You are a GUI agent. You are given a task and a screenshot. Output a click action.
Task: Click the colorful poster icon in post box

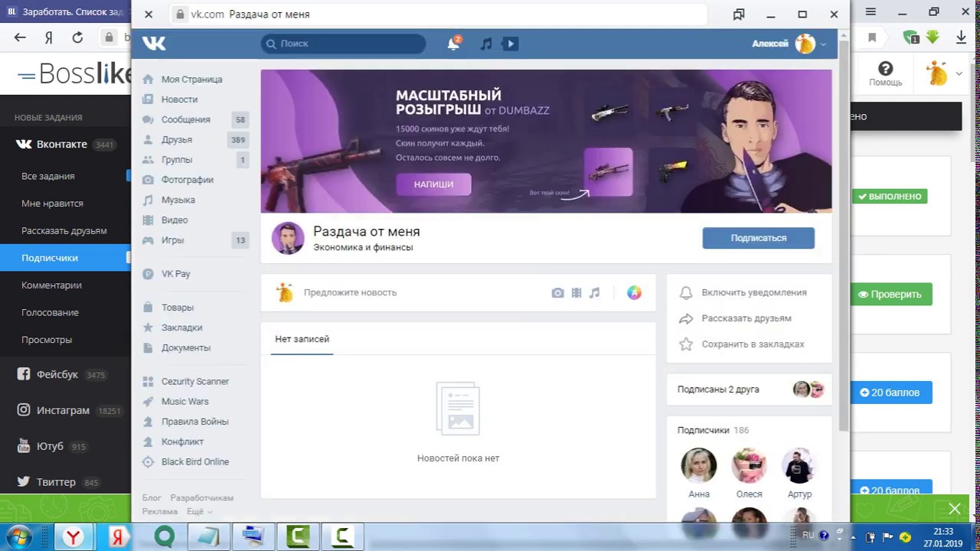pyautogui.click(x=634, y=292)
